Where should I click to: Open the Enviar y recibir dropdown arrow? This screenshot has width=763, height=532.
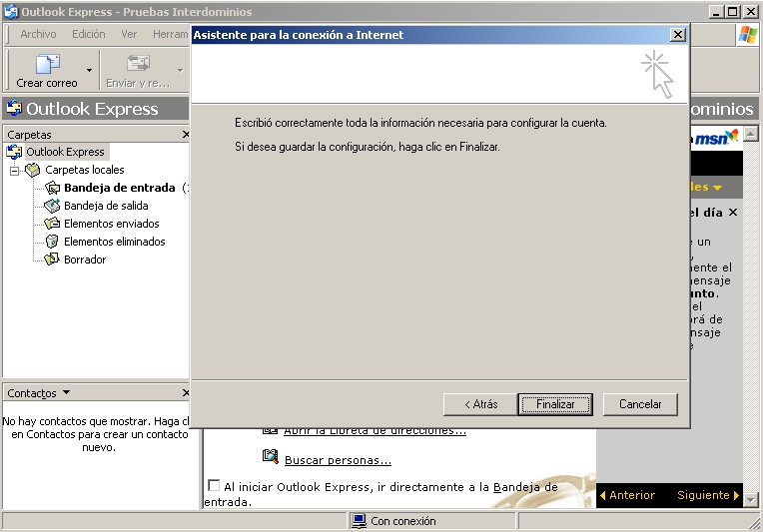click(x=181, y=71)
